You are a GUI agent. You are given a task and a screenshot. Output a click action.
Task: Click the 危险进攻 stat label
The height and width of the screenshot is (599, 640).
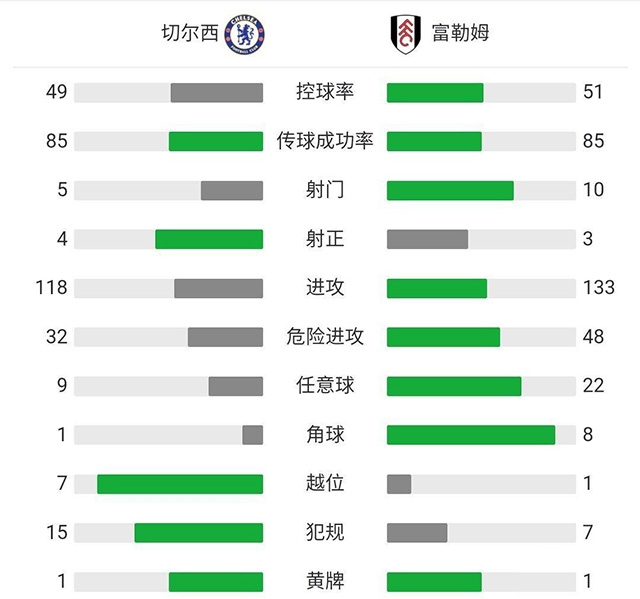click(x=325, y=336)
